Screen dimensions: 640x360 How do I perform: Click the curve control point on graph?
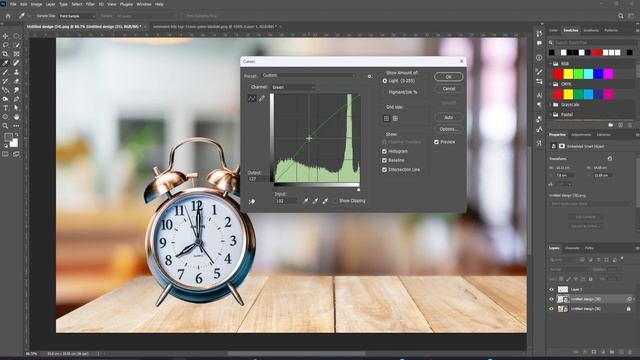point(309,138)
